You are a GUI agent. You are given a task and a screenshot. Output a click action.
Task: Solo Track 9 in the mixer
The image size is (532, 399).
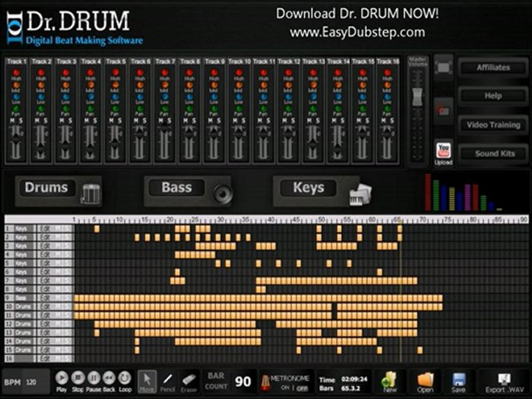(219, 121)
